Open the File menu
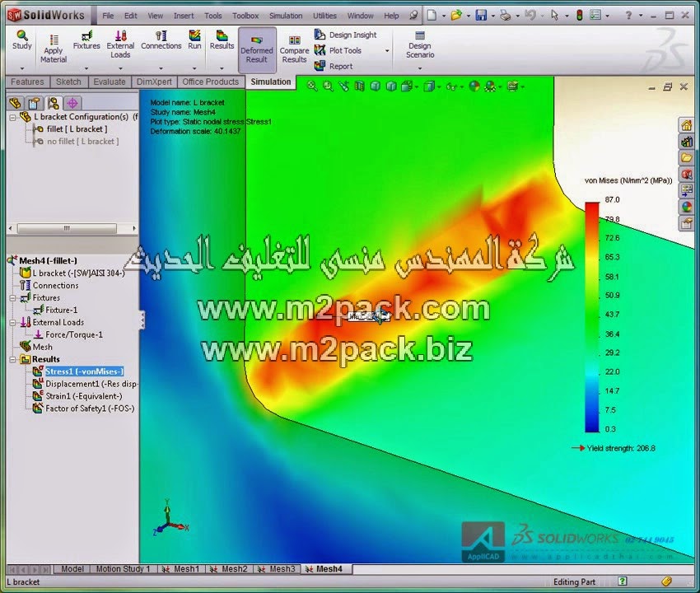 [x=108, y=16]
